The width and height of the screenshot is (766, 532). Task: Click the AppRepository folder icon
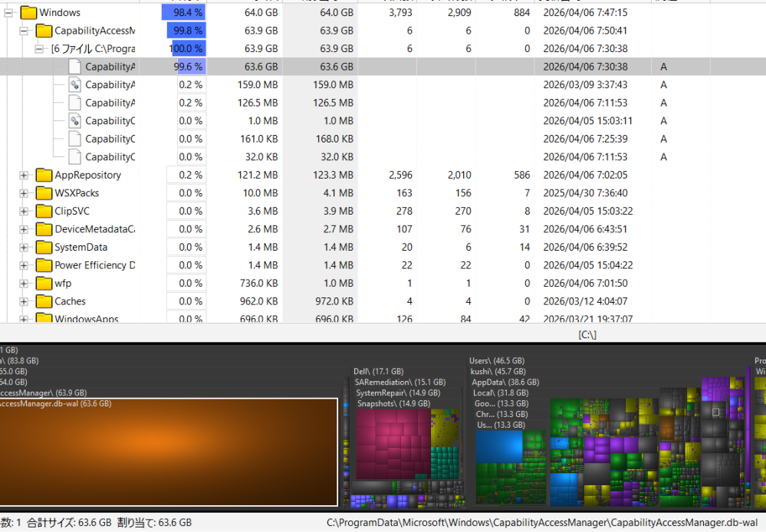click(x=43, y=175)
